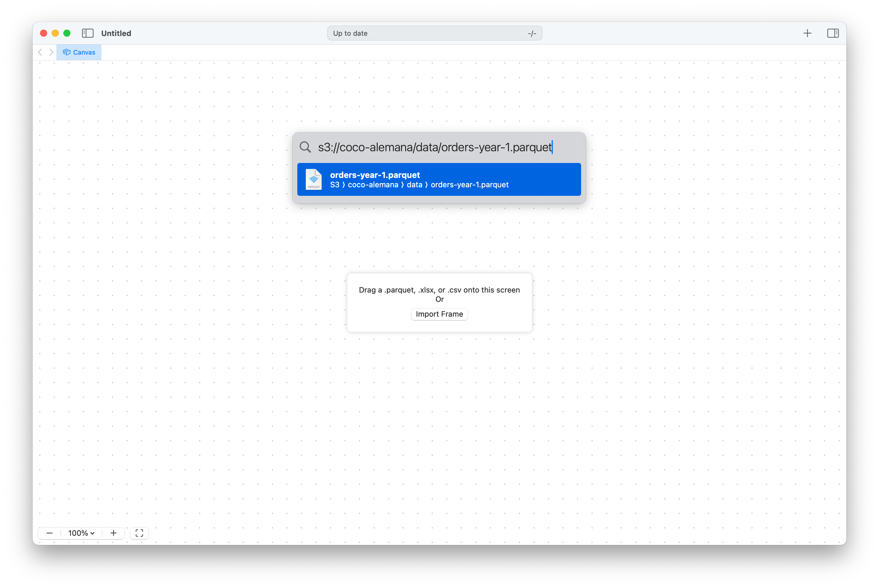Click the data breadcrumb segment

click(x=415, y=184)
